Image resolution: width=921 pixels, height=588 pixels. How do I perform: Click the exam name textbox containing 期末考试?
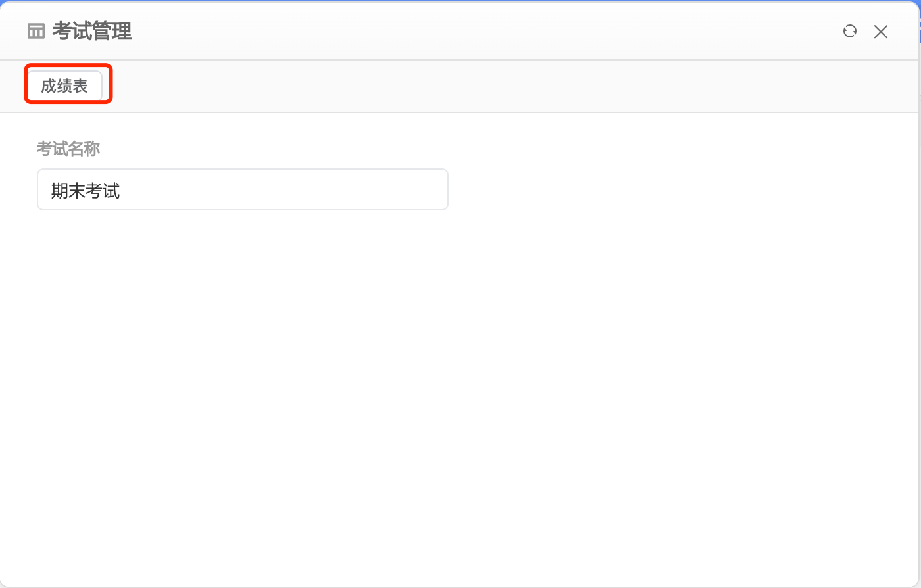[x=242, y=190]
